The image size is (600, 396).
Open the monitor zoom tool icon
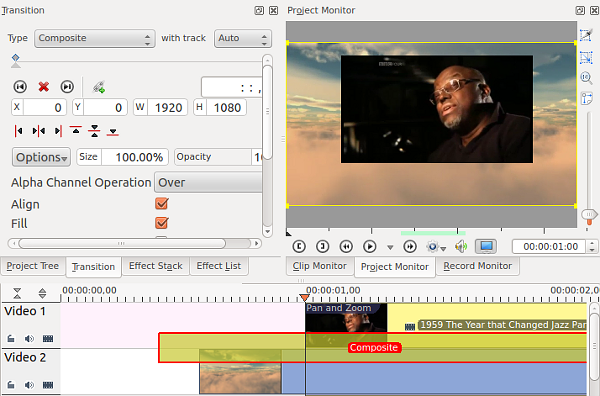tap(586, 78)
